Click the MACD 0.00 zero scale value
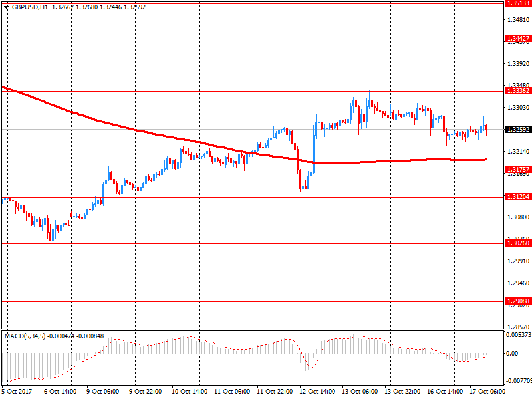Screen dimensions: 532x399 point(512,354)
